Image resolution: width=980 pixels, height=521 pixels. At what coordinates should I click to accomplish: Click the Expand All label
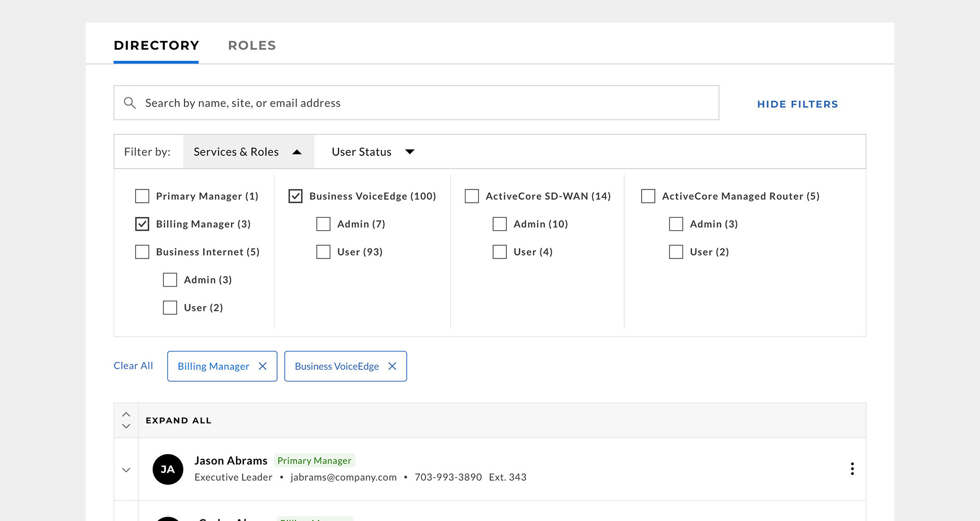[x=179, y=420]
